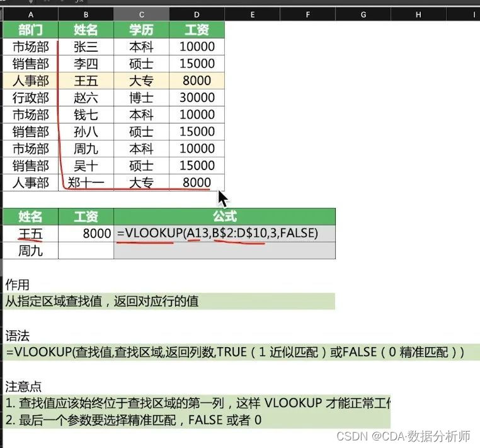Viewport: 480px width, 448px height.
Task: Click the 姓名 header above 张三
Action: click(86, 30)
